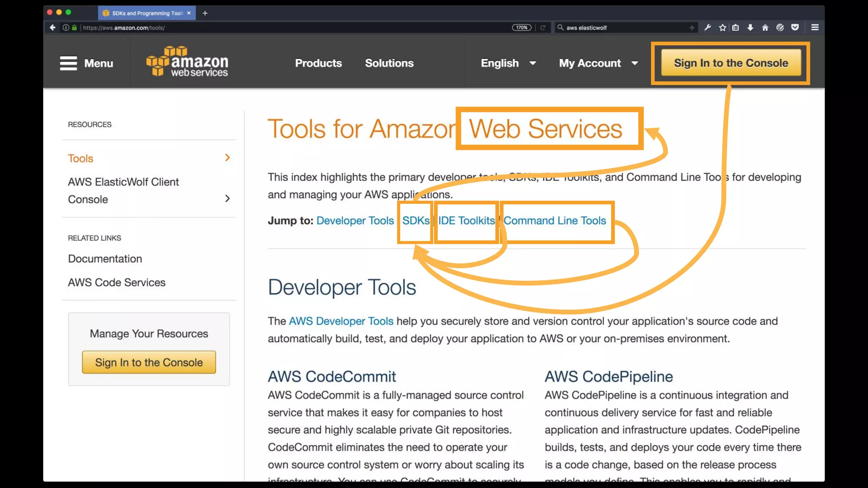Expand the Tools sidebar chevron

228,158
